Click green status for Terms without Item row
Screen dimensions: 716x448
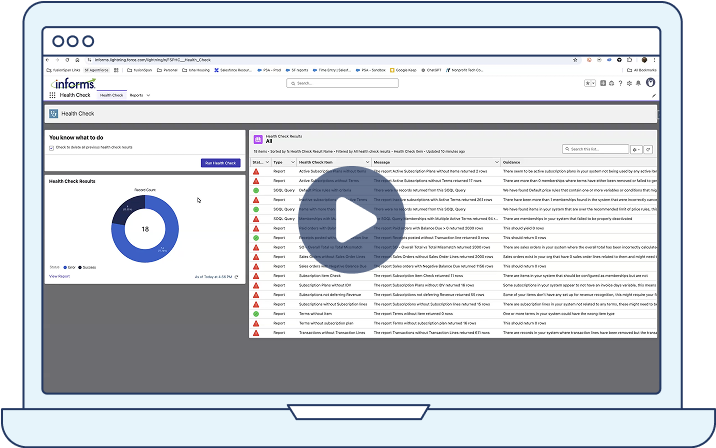[256, 314]
